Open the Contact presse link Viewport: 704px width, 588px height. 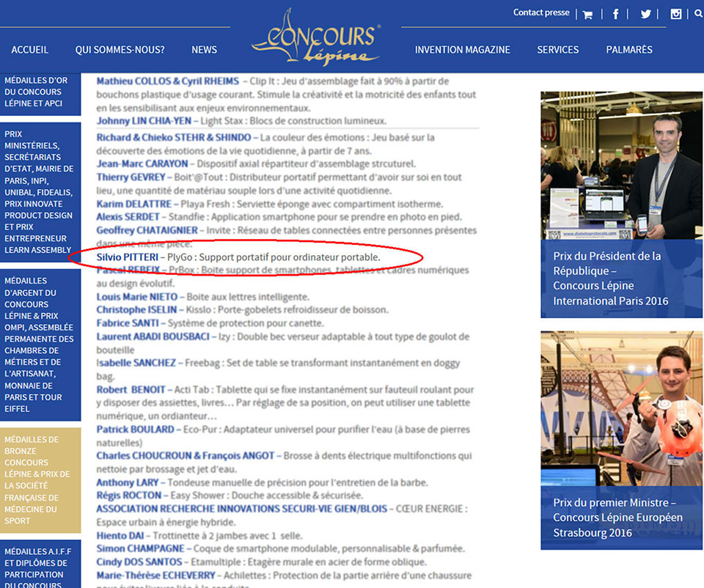tap(541, 12)
